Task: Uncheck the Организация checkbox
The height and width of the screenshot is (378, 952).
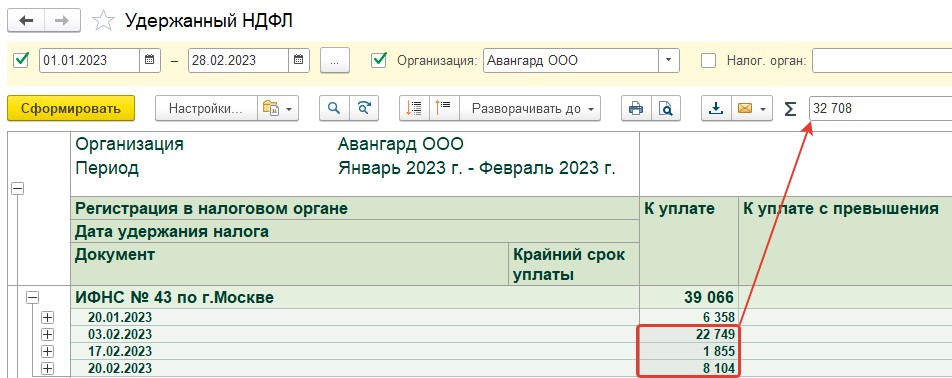Action: (x=379, y=60)
